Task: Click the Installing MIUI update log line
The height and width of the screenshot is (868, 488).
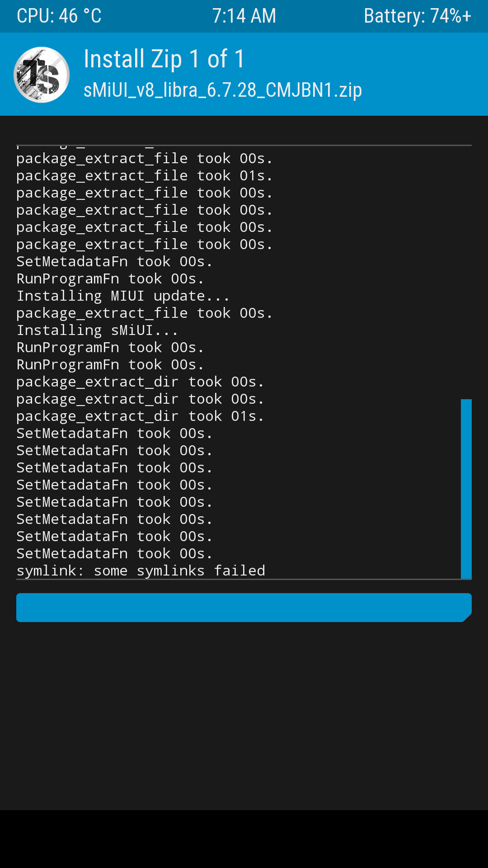Action: pyautogui.click(x=123, y=296)
